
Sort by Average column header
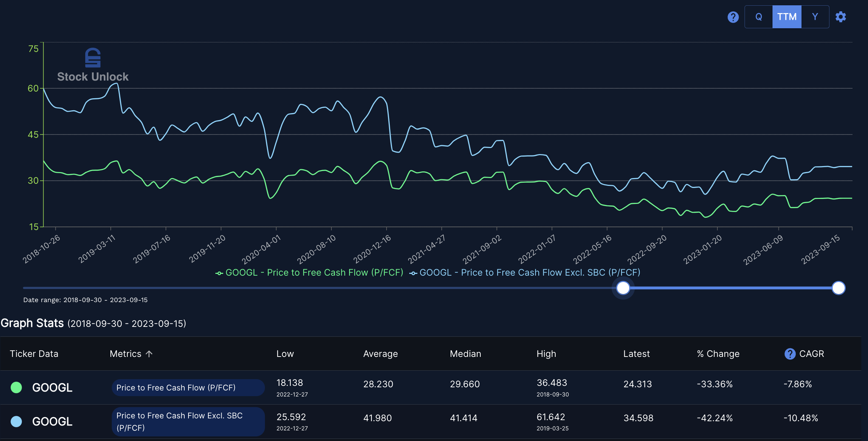tap(381, 354)
